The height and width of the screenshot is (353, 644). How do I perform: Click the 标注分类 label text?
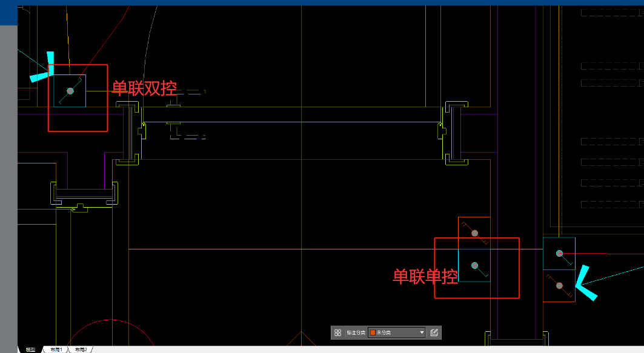coord(356,332)
